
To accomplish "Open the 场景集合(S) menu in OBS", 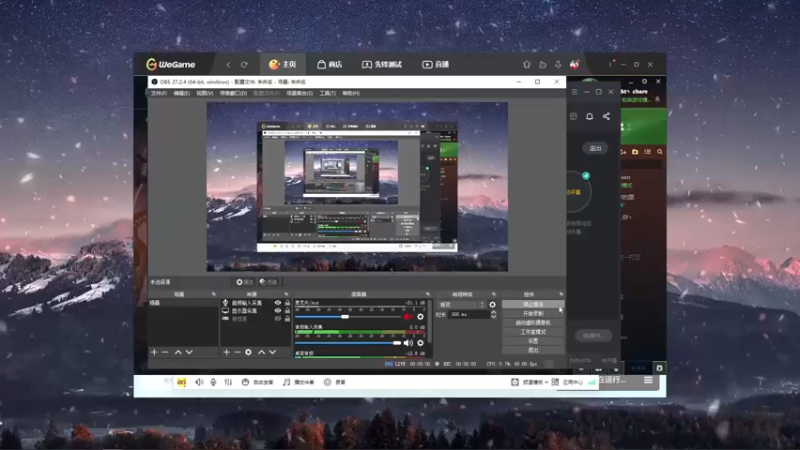I will point(299,93).
